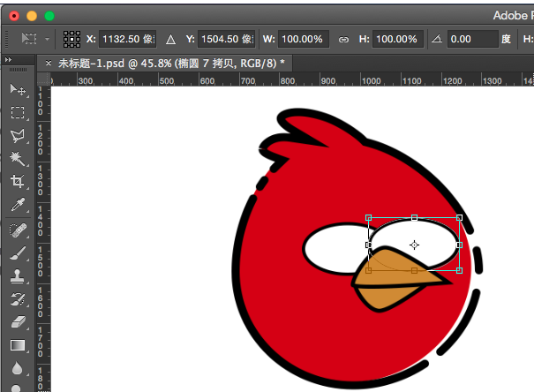Click the rotation angle icon

click(x=437, y=39)
